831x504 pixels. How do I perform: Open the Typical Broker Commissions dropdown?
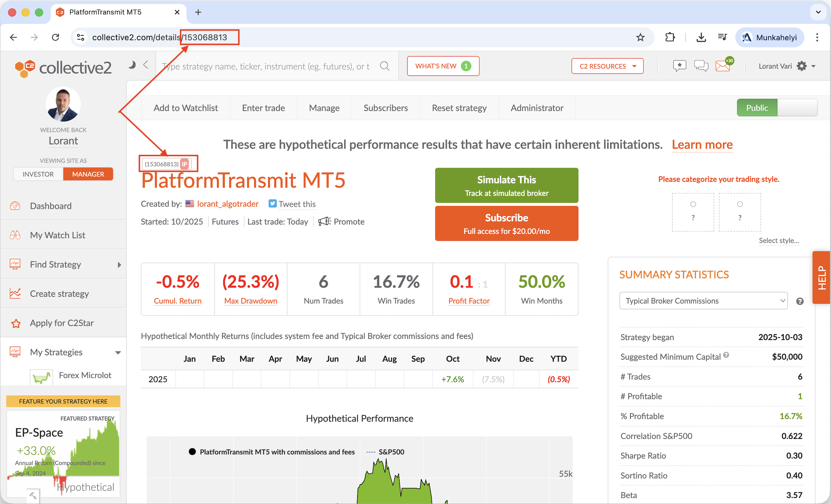coord(703,301)
